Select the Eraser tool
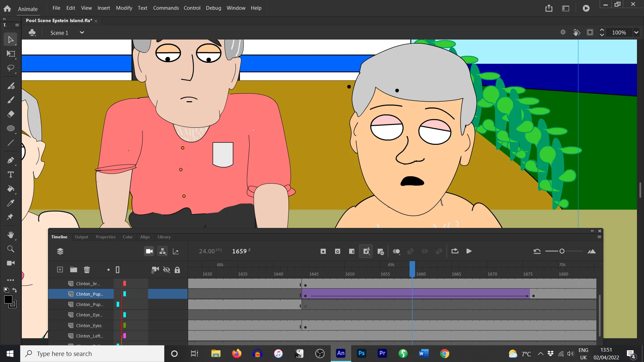The width and height of the screenshot is (644, 362). 11,114
